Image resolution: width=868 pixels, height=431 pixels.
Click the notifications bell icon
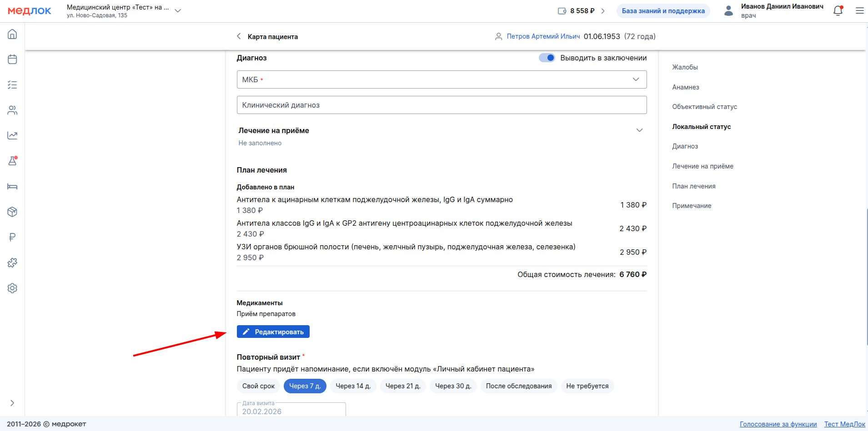coord(838,11)
